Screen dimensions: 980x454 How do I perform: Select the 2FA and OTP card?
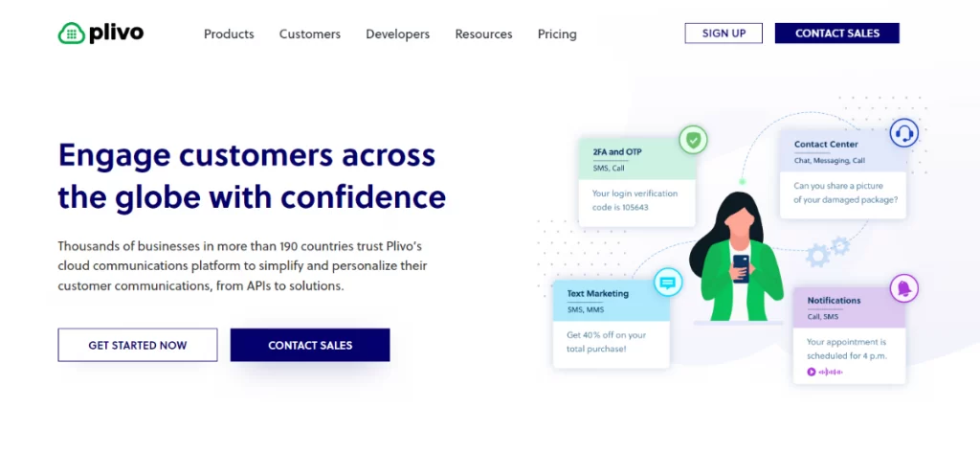point(636,183)
